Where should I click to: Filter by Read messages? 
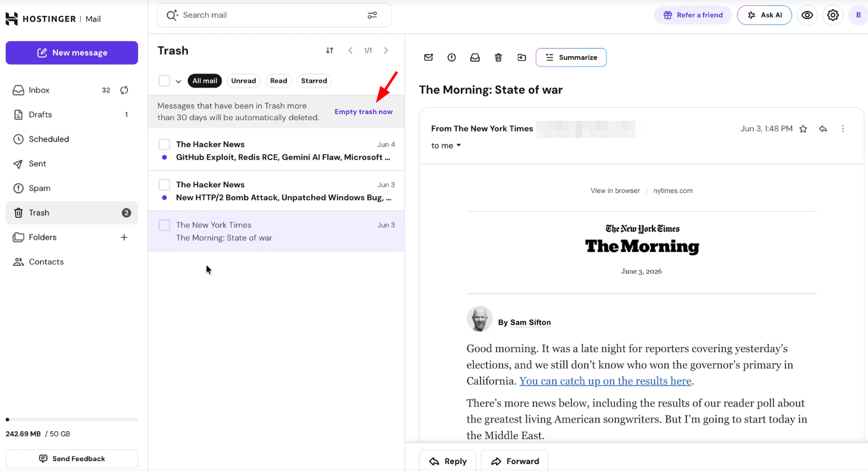coord(279,81)
